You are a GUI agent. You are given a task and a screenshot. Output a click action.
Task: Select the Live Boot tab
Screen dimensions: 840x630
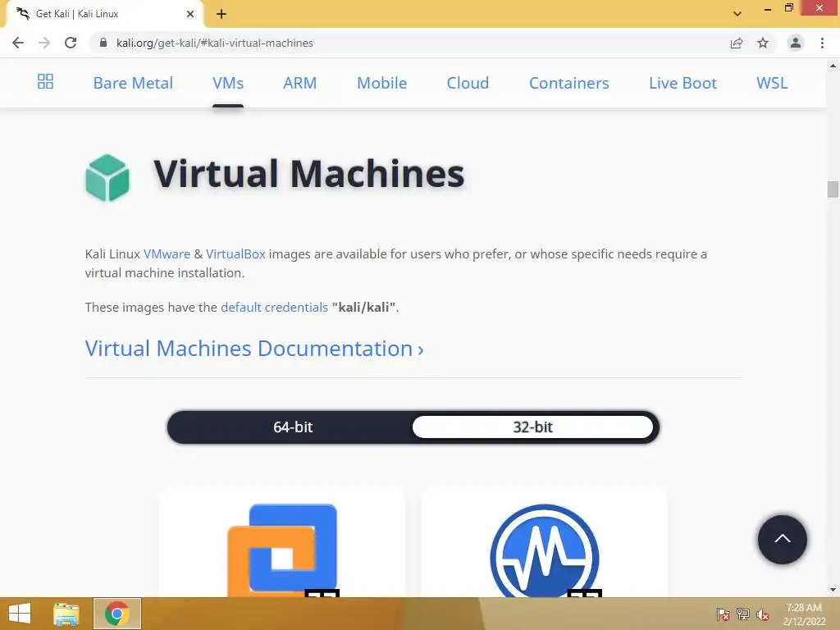682,83
